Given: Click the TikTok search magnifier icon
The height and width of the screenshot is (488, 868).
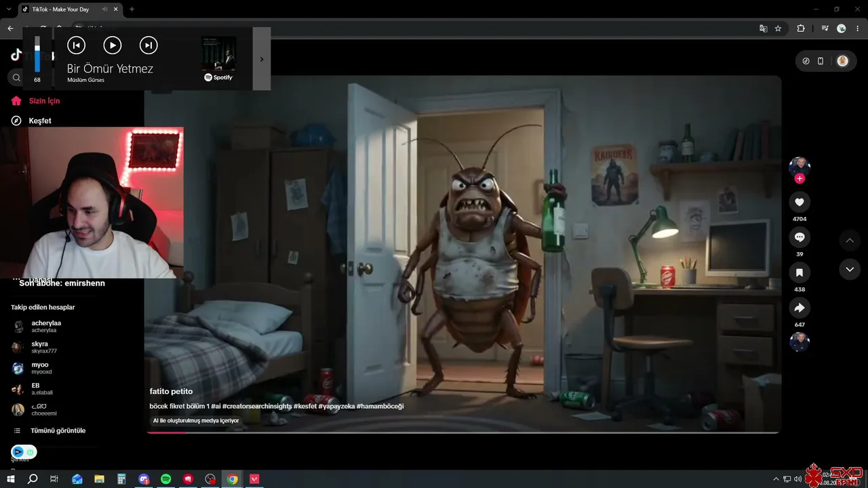Looking at the screenshot, I should tap(16, 78).
